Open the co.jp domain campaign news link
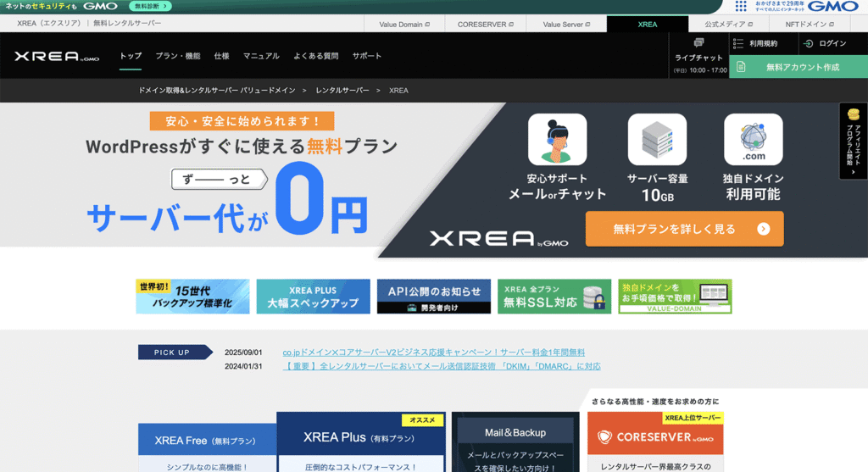The height and width of the screenshot is (472, 868). (x=433, y=353)
